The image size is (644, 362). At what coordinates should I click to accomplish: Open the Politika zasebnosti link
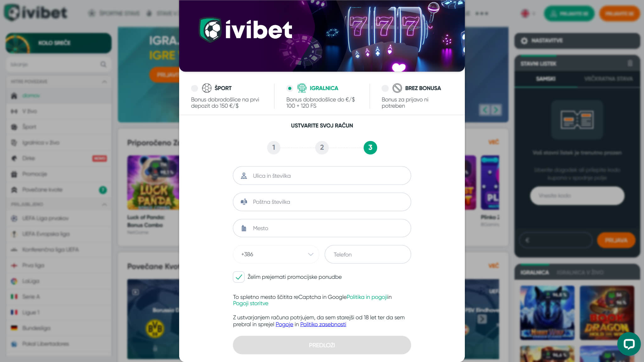point(323,324)
